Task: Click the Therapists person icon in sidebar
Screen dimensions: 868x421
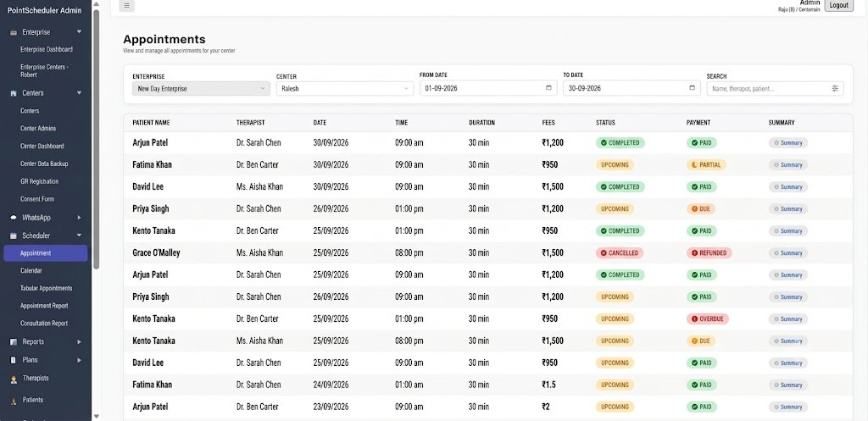Action: (14, 379)
